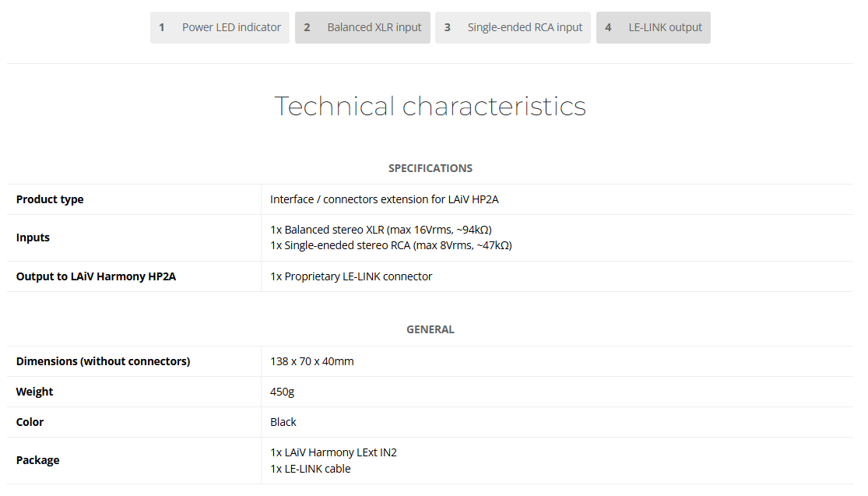Click the Black color value

[x=283, y=422]
